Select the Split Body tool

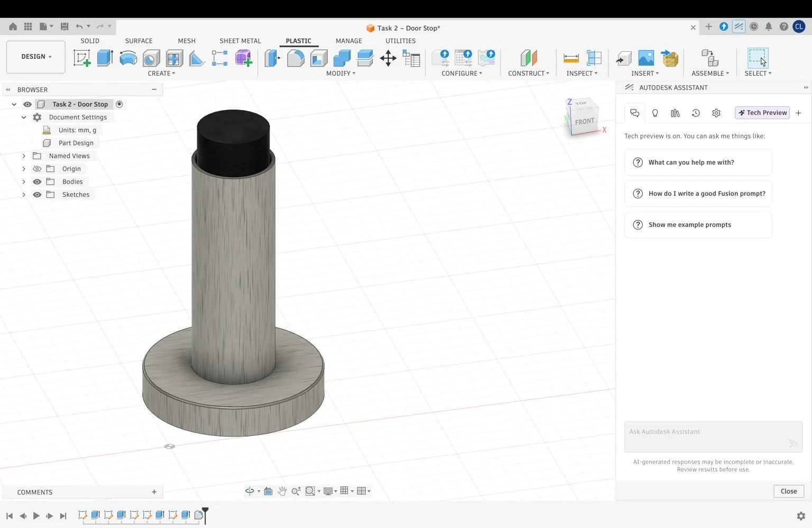click(x=365, y=58)
